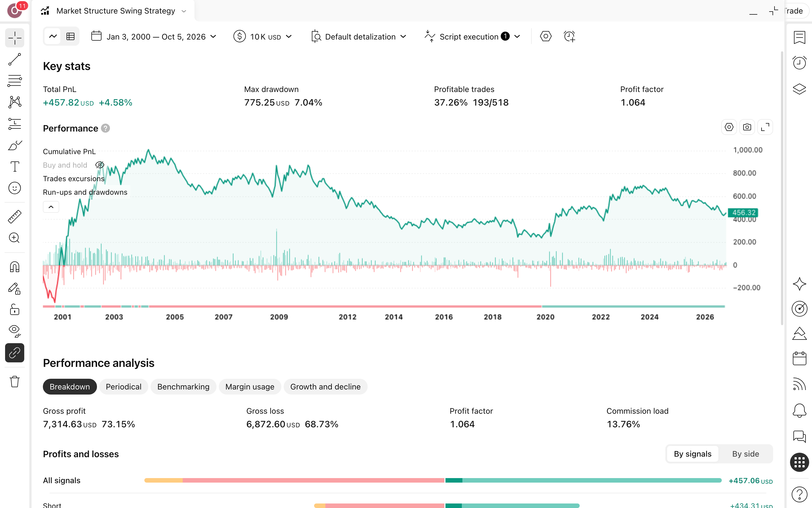Open the alerts clock panel

tap(799, 63)
